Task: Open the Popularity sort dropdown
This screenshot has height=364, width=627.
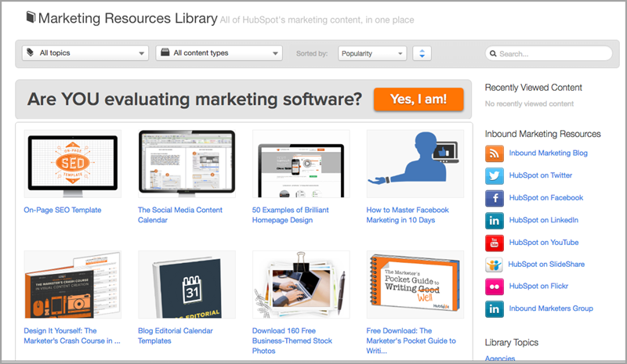Action: tap(372, 53)
